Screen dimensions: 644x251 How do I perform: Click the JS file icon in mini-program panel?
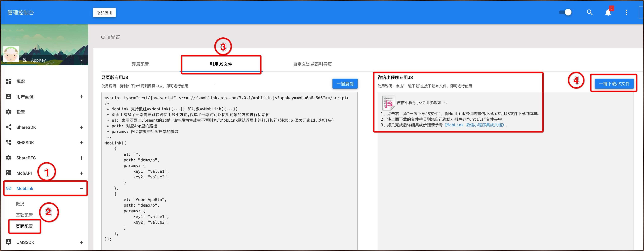(389, 103)
